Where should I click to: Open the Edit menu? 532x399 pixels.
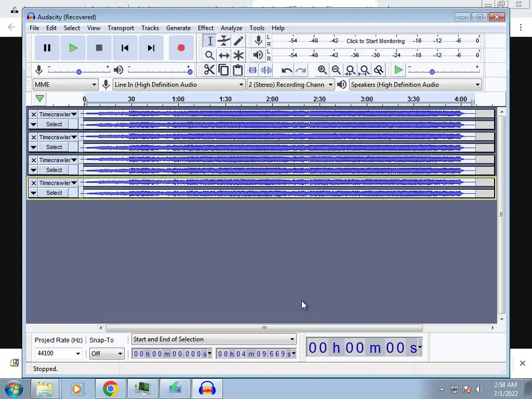coord(51,28)
